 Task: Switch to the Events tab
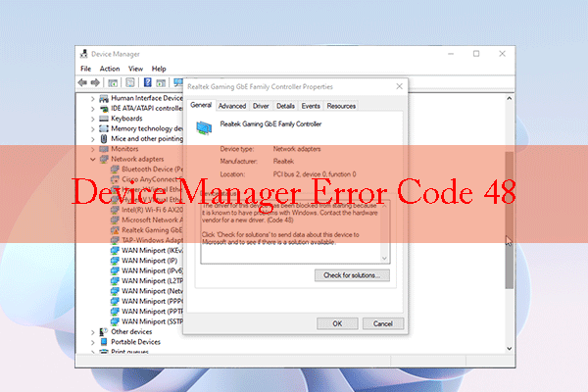point(311,106)
